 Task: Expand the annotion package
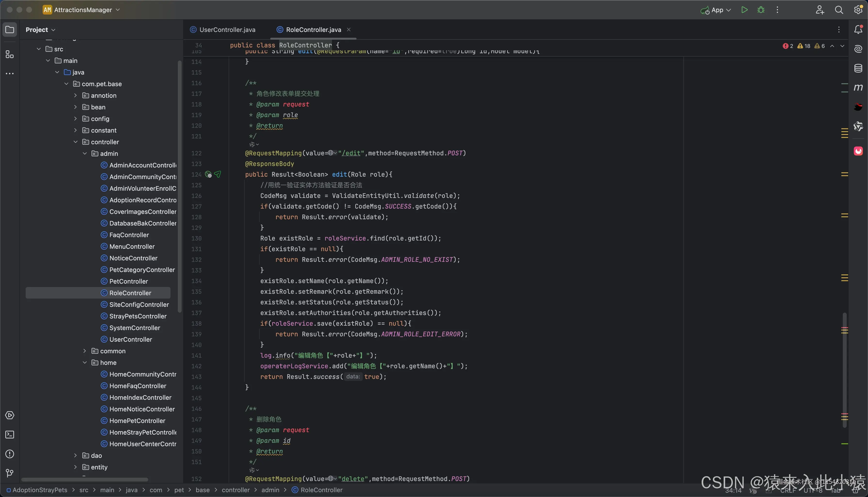point(76,96)
